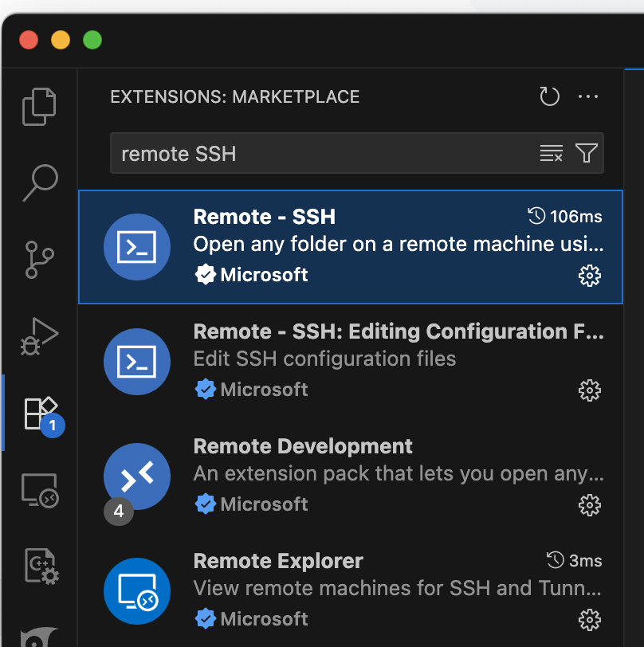The image size is (644, 647).
Task: Open the extensions filter funnel menu
Action: (x=586, y=153)
